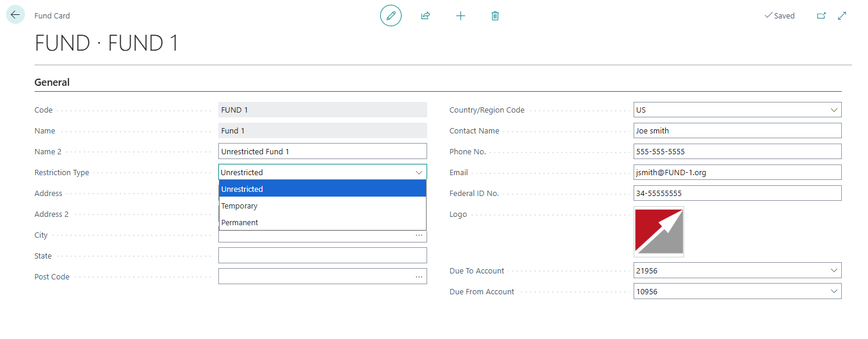
Task: Open the share icon menu
Action: point(425,15)
